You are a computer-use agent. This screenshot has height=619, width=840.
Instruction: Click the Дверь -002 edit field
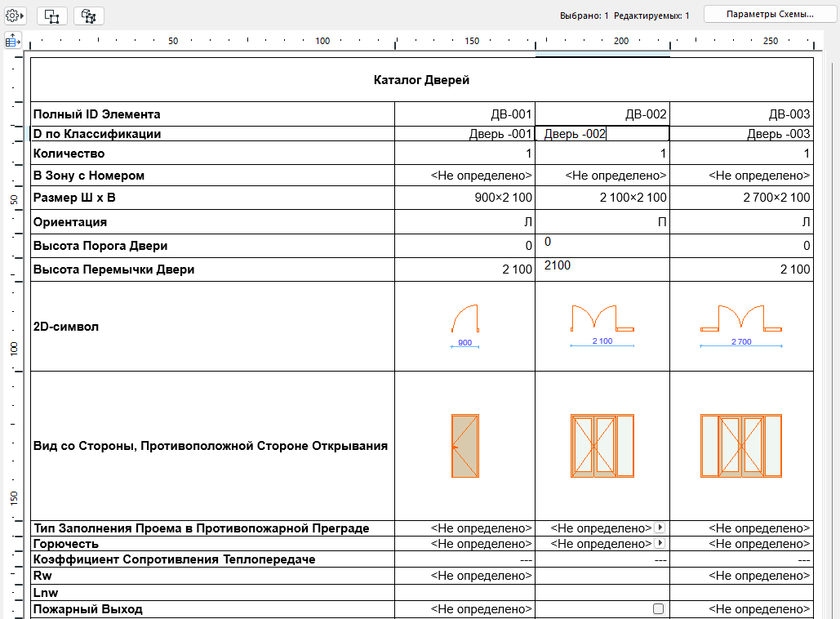[x=602, y=134]
